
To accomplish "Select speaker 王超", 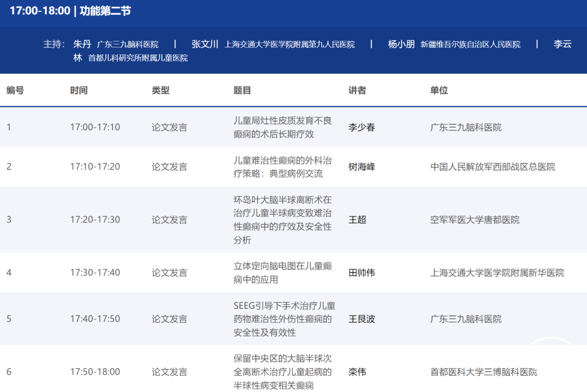I will (x=357, y=219).
